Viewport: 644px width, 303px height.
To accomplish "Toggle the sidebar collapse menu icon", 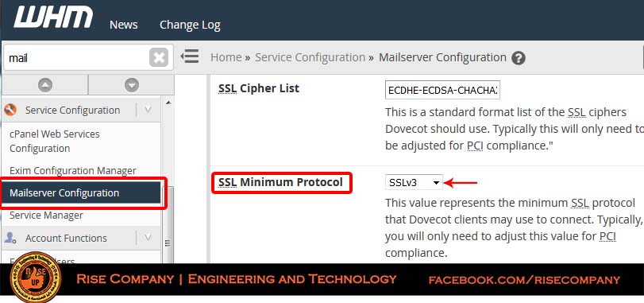I will tap(189, 56).
